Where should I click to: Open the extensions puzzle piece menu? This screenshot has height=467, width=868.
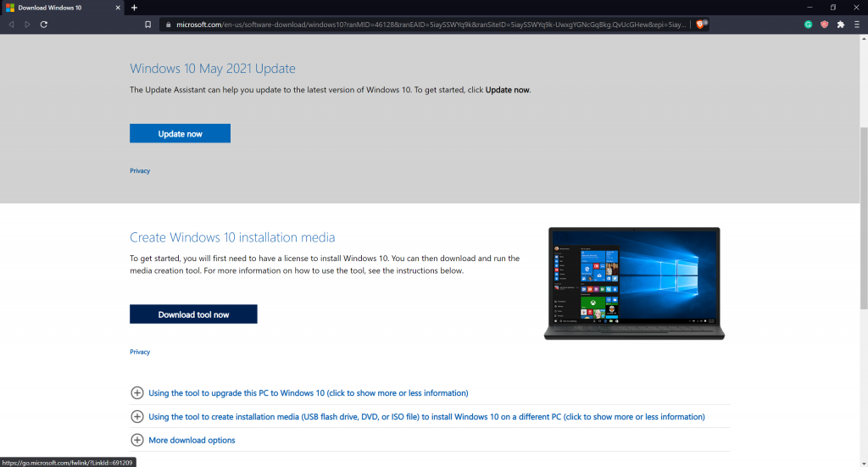(x=841, y=25)
